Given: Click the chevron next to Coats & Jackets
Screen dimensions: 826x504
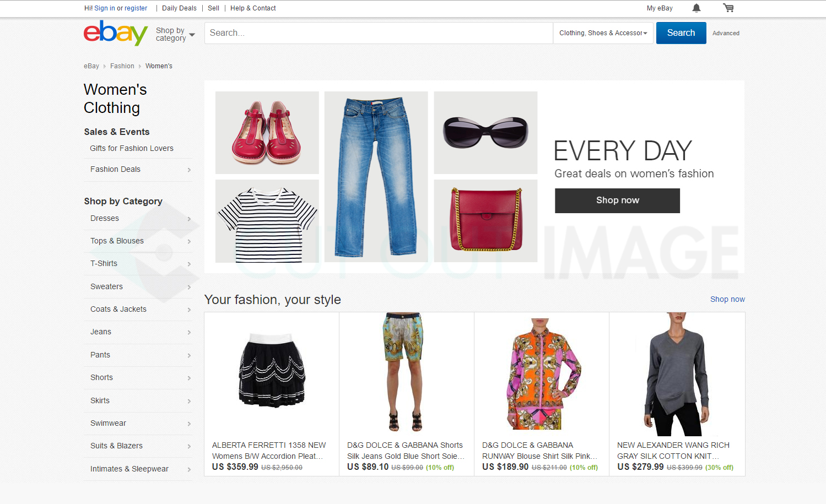Looking at the screenshot, I should (189, 310).
